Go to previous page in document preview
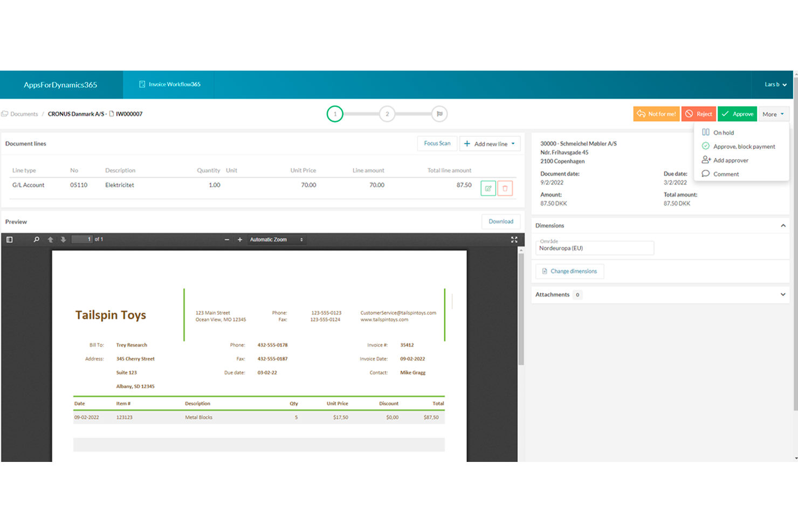This screenshot has width=798, height=532. coord(50,239)
